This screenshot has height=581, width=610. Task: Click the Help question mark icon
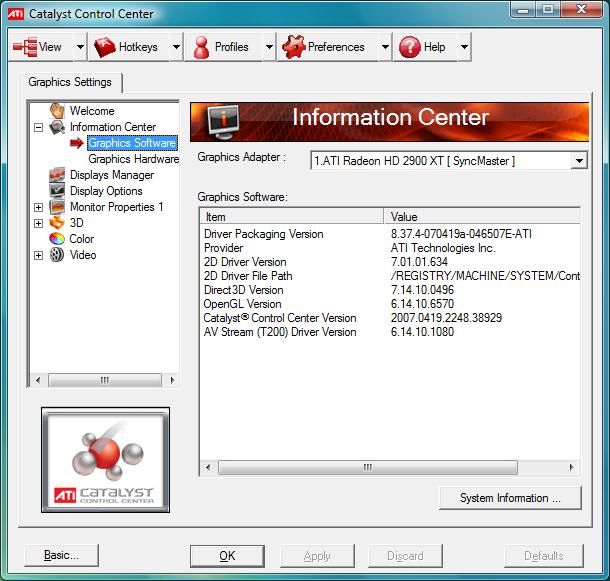pos(410,47)
